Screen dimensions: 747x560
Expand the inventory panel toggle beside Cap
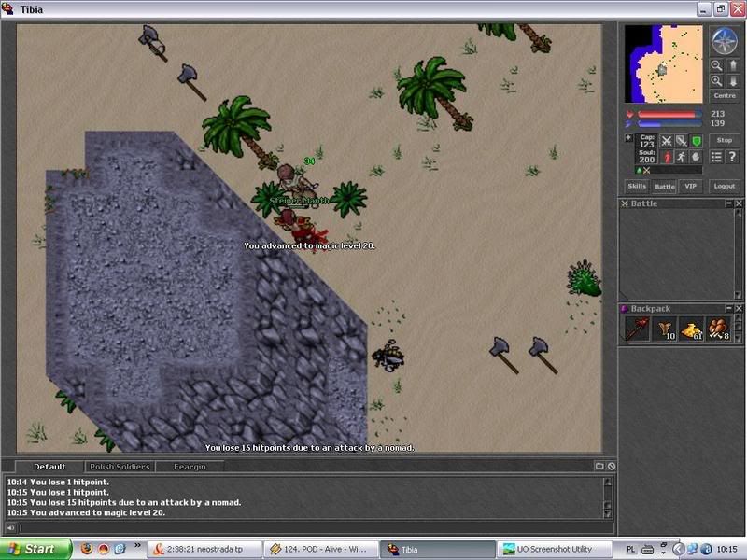628,138
